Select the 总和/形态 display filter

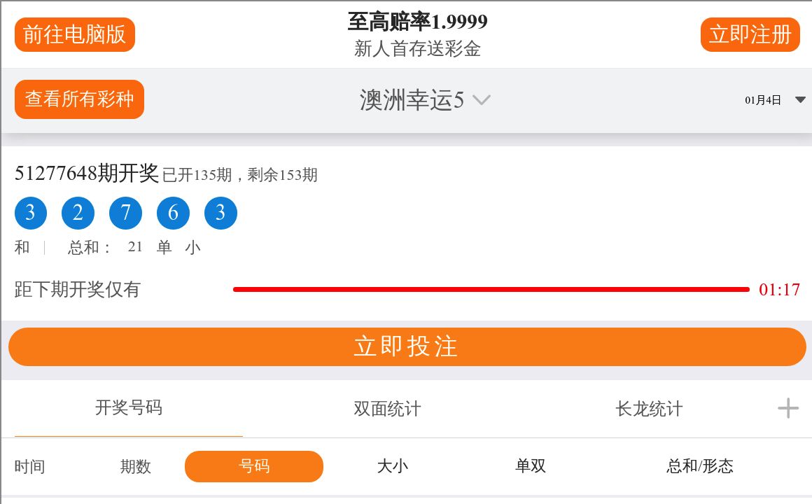[x=699, y=466]
